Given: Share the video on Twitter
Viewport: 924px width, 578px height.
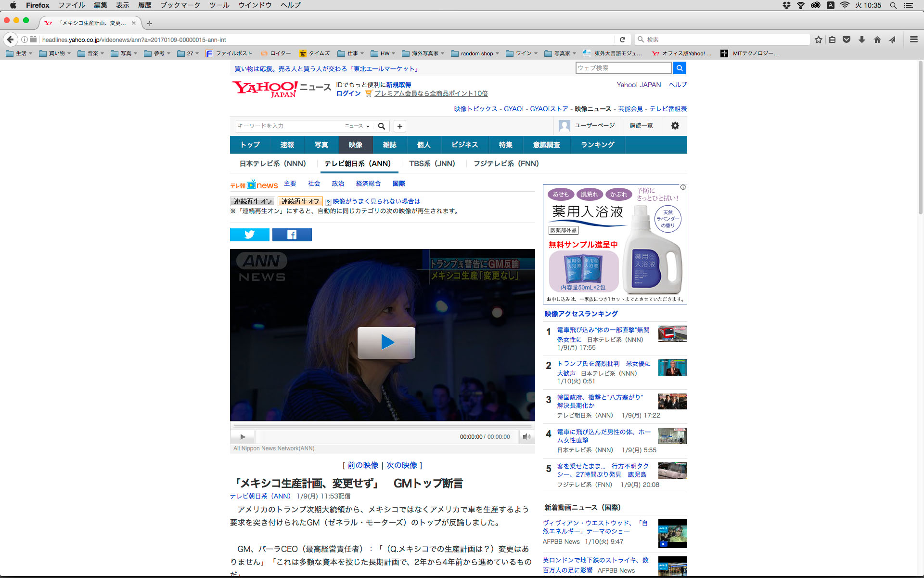Looking at the screenshot, I should (x=249, y=235).
